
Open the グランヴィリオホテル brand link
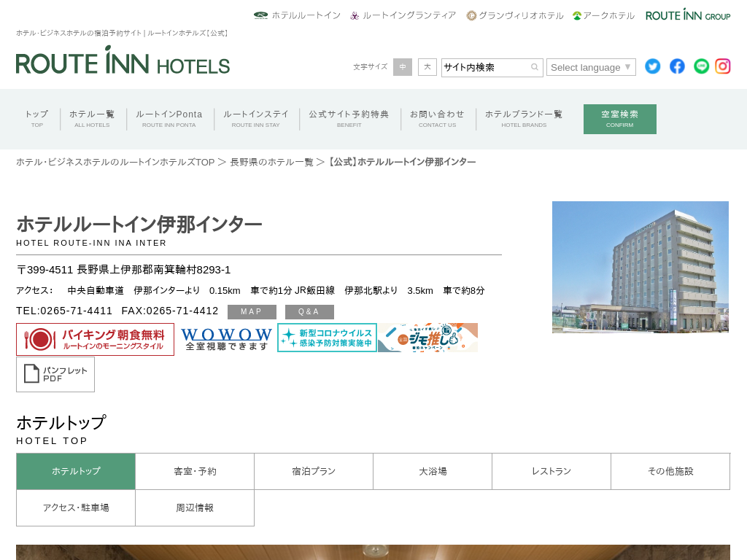515,15
